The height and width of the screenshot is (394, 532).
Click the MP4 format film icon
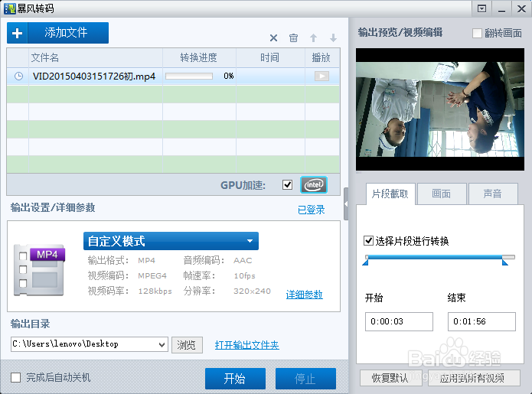39,270
